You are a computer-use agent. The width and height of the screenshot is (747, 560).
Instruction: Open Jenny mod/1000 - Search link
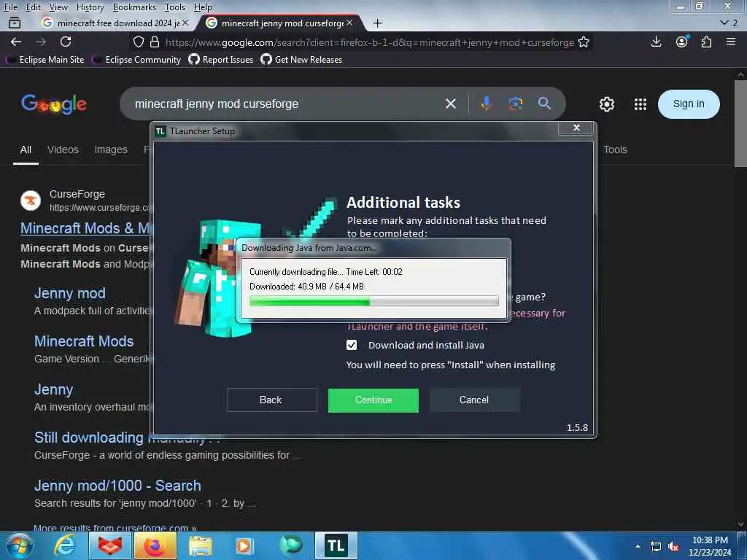[117, 486]
